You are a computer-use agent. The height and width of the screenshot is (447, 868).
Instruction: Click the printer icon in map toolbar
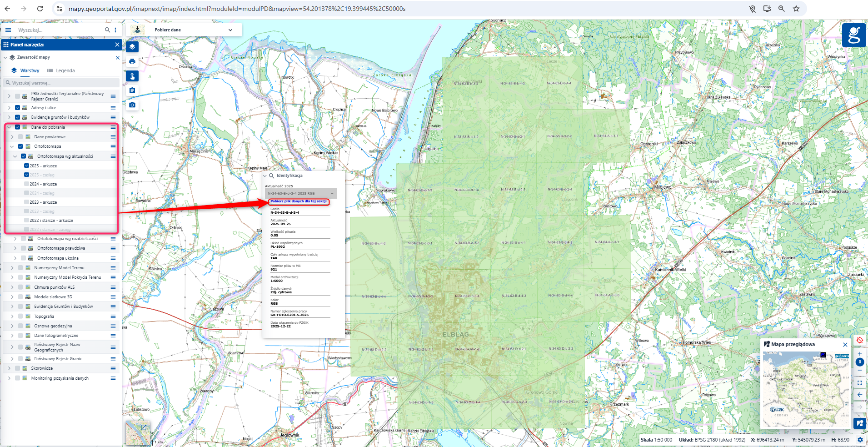pyautogui.click(x=132, y=61)
